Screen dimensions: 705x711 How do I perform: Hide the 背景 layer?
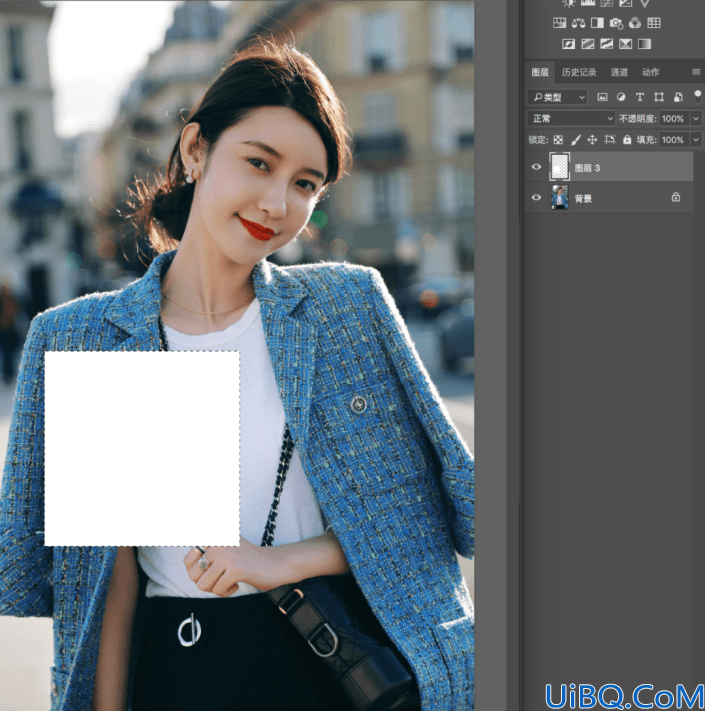click(x=536, y=197)
